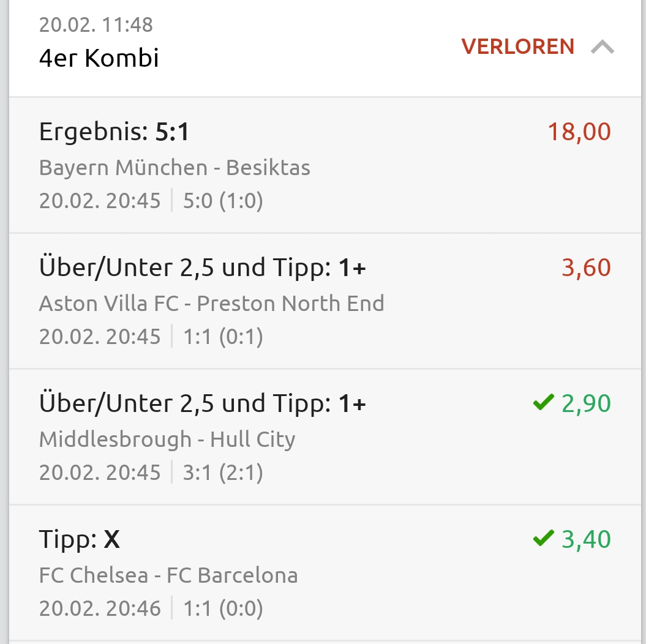The height and width of the screenshot is (644, 646).
Task: Tap the 18,00 odds value
Action: coord(579,132)
